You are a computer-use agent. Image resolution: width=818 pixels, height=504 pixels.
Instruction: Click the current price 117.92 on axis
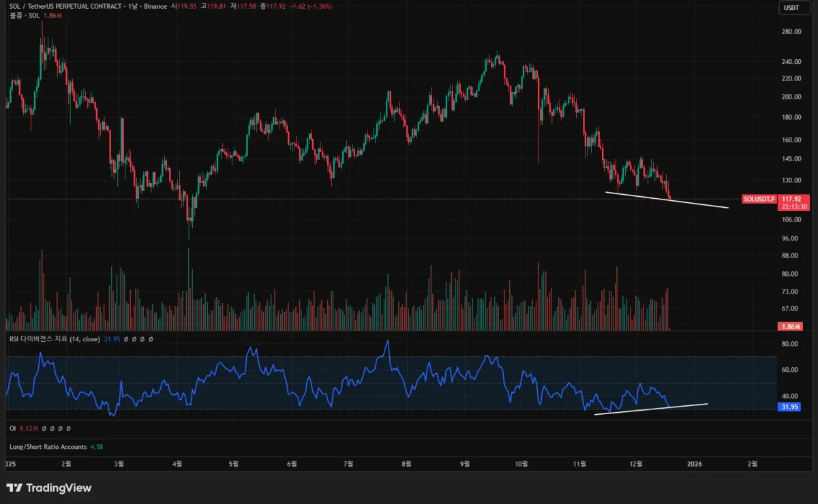pyautogui.click(x=791, y=199)
